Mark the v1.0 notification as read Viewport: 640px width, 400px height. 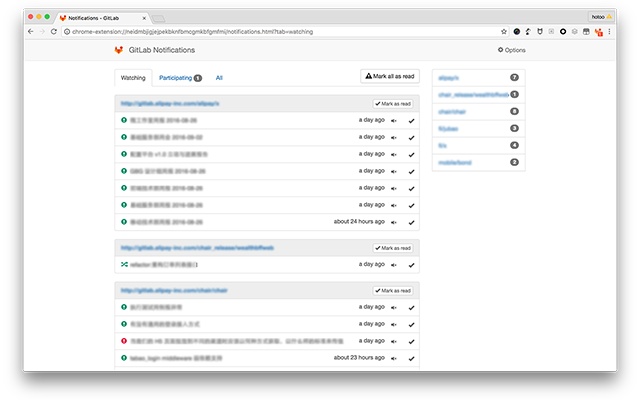click(411, 155)
